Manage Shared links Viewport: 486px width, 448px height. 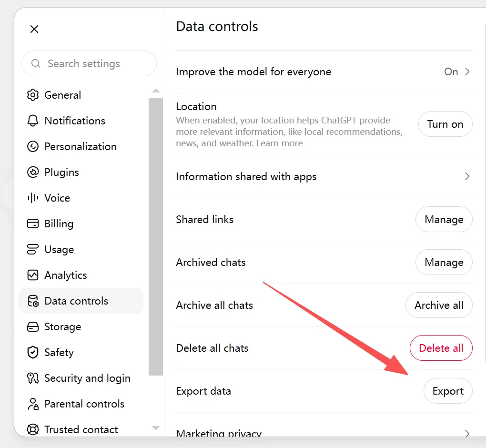coord(444,219)
